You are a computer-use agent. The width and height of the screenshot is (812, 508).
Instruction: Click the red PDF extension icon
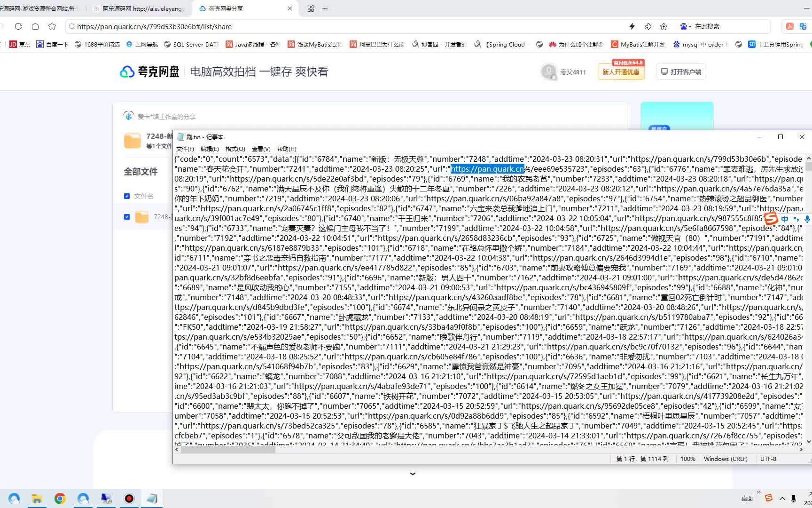790,26
